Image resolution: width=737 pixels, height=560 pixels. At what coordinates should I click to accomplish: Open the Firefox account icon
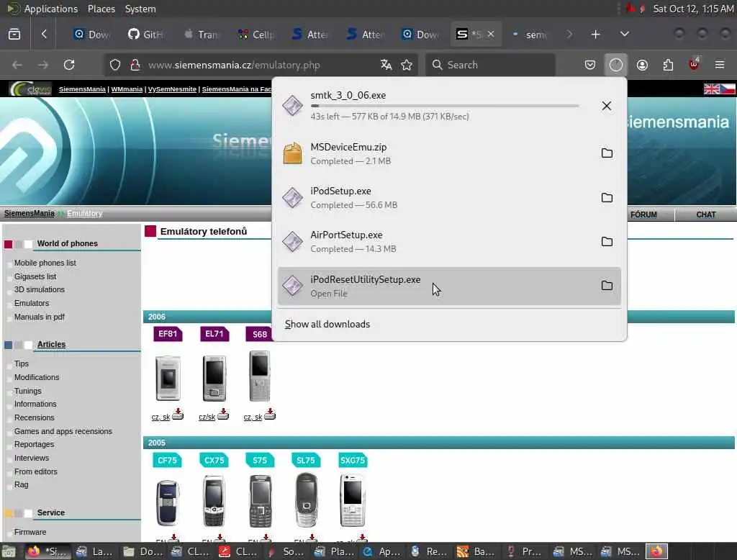[x=642, y=65]
